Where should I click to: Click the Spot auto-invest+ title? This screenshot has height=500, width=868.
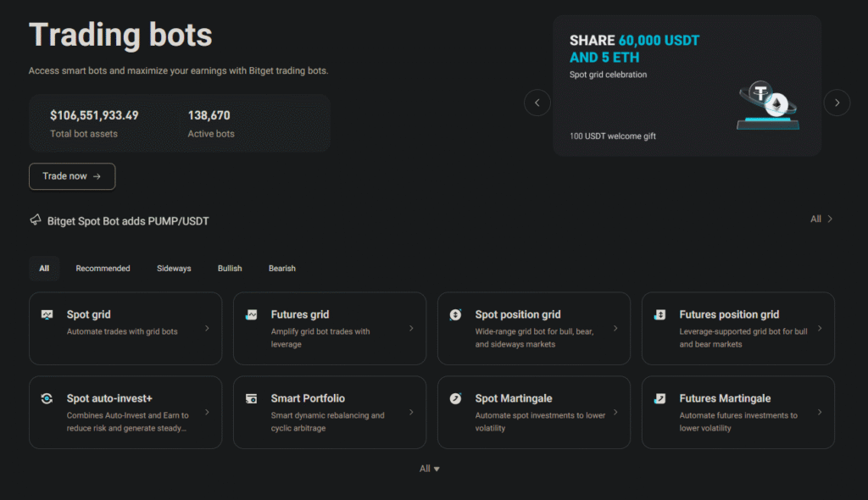pyautogui.click(x=109, y=398)
